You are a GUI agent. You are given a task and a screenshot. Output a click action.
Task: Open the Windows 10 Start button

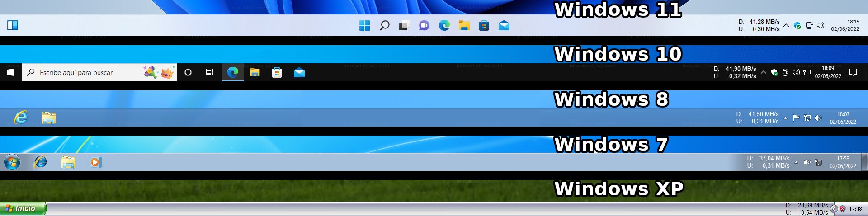[11, 72]
